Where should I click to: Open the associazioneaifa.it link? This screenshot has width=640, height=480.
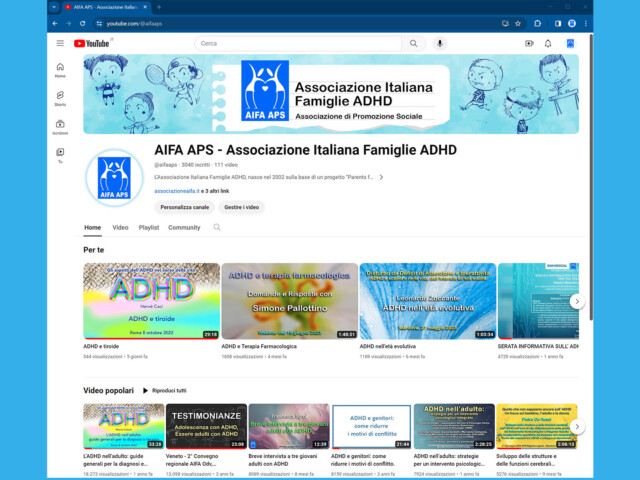(x=177, y=191)
